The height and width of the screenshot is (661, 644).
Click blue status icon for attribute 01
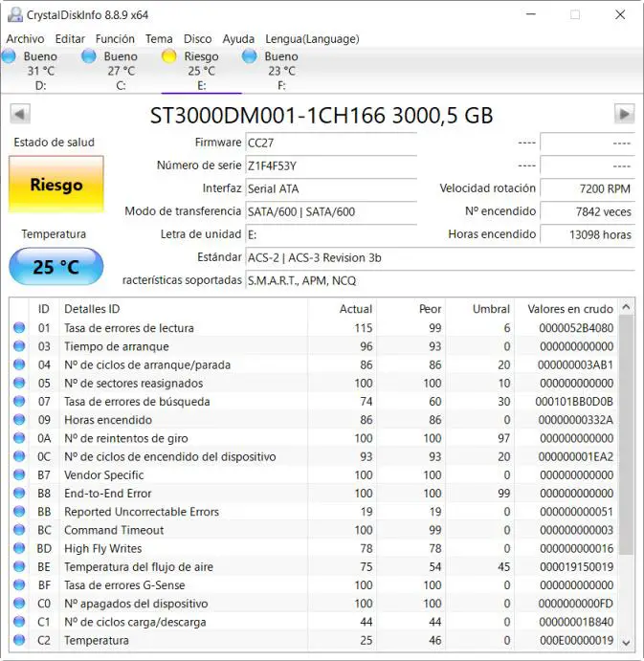click(19, 327)
